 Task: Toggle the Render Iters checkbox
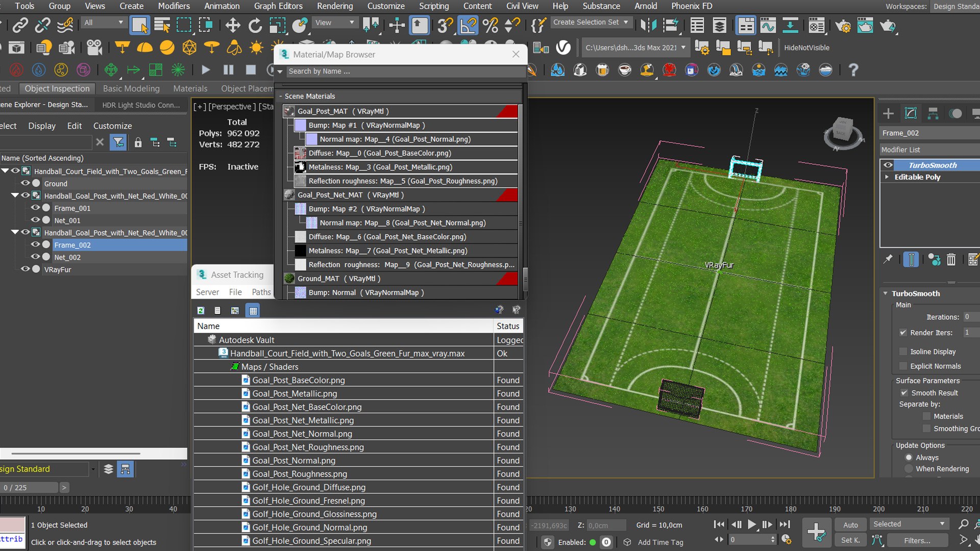903,333
